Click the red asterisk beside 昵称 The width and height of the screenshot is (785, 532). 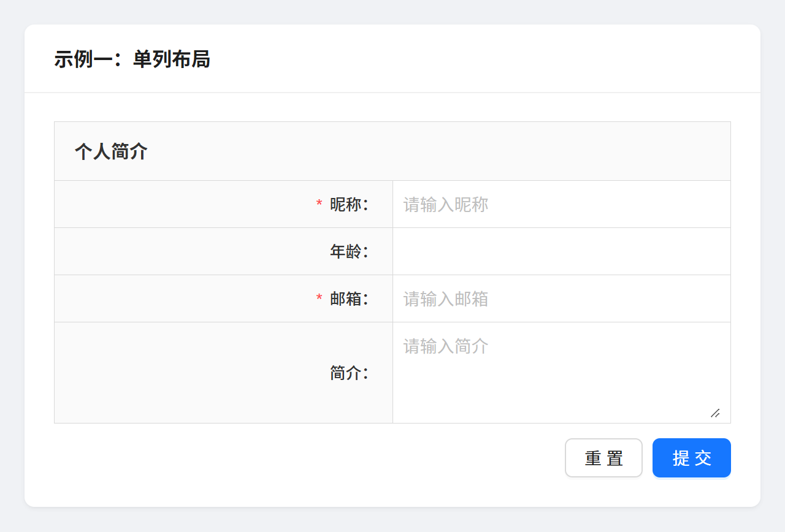(319, 203)
